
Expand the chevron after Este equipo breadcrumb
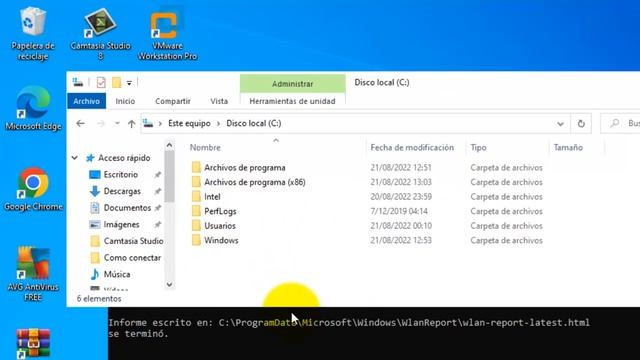[218, 123]
